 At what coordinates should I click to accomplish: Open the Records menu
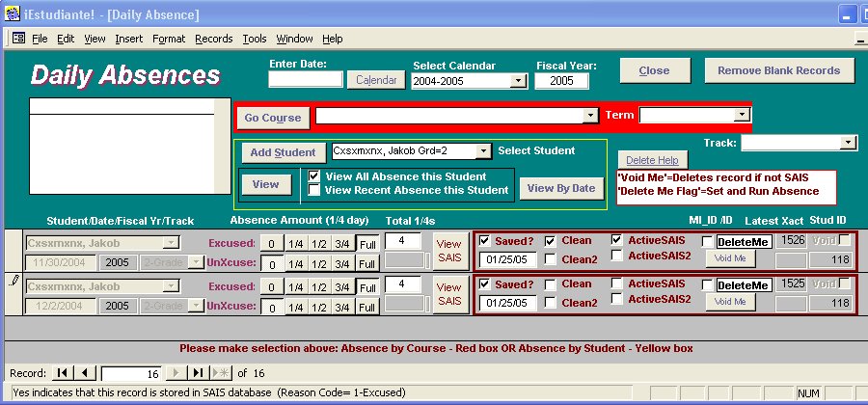click(214, 39)
